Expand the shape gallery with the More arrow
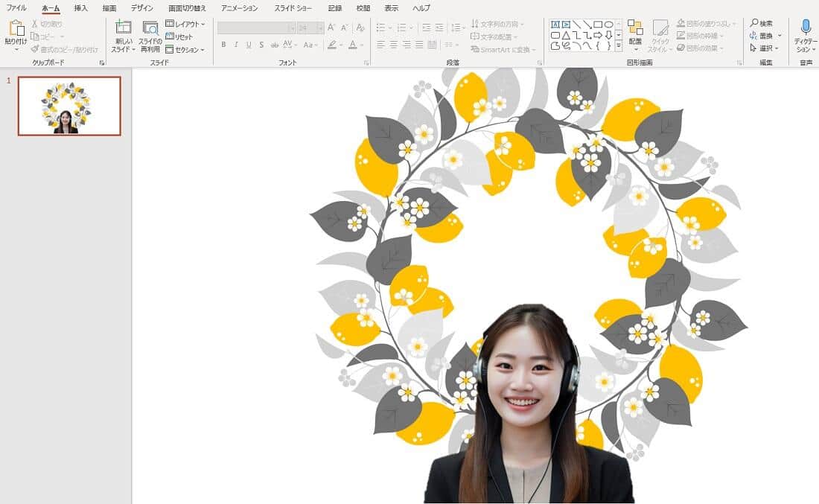Image resolution: width=819 pixels, height=504 pixels. [x=619, y=45]
